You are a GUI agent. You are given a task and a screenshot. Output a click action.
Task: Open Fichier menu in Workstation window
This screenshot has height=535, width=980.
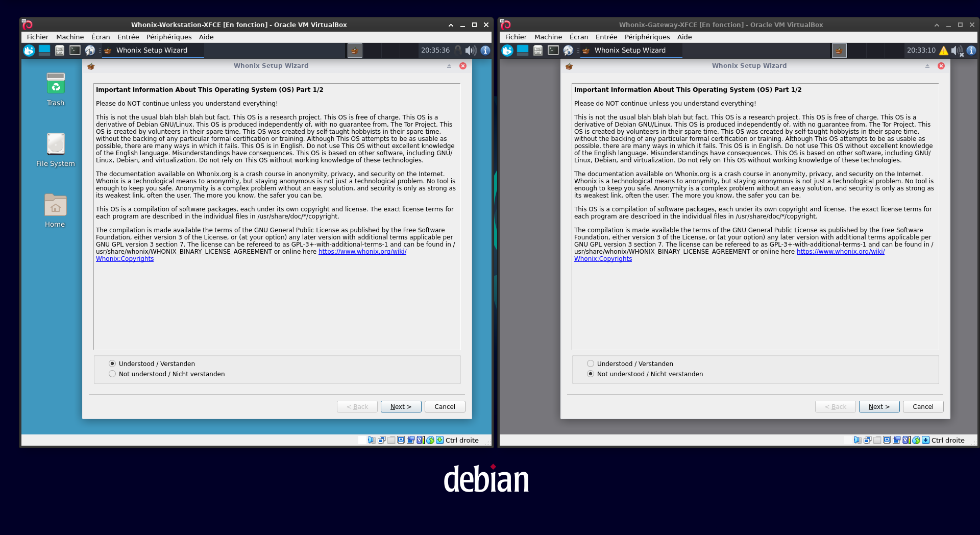(38, 37)
